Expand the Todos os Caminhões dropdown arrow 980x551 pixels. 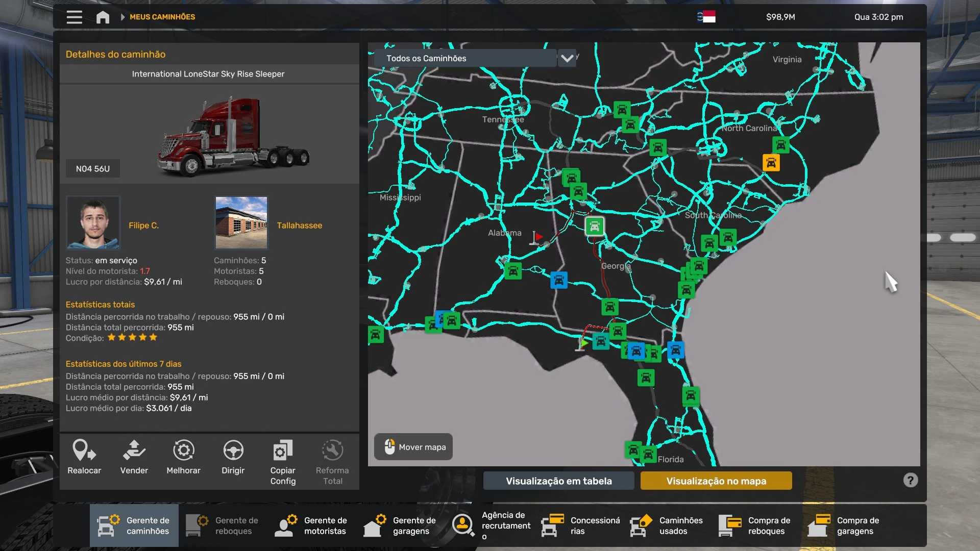(x=567, y=58)
